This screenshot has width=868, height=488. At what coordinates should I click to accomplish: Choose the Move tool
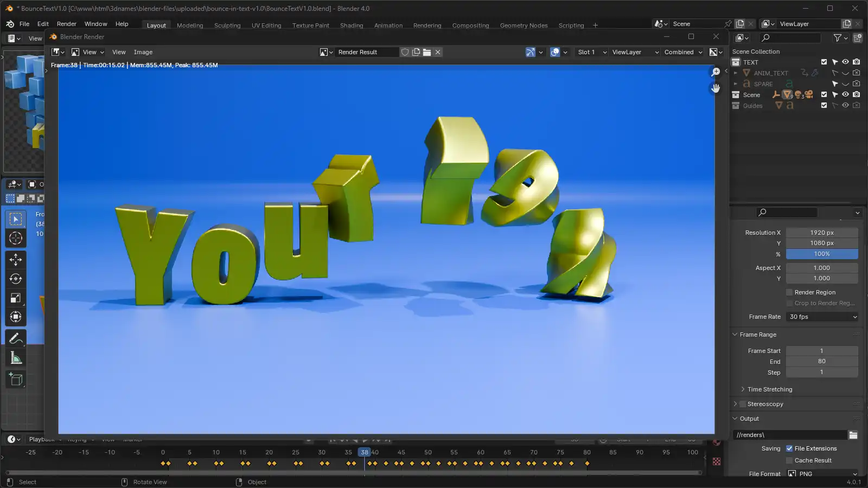coord(16,260)
